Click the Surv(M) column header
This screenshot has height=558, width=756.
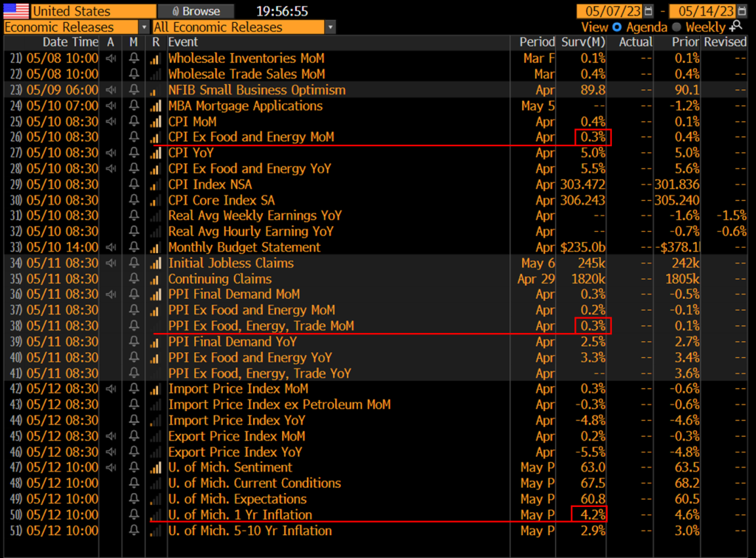[583, 42]
